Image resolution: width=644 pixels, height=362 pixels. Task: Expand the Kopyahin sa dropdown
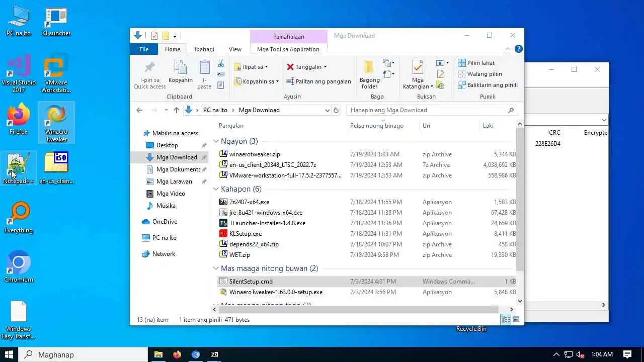point(277,81)
